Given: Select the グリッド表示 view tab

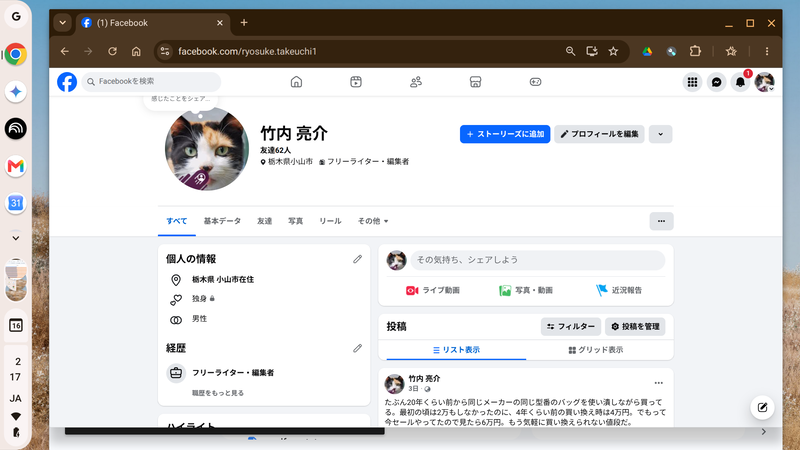Looking at the screenshot, I should pos(596,350).
